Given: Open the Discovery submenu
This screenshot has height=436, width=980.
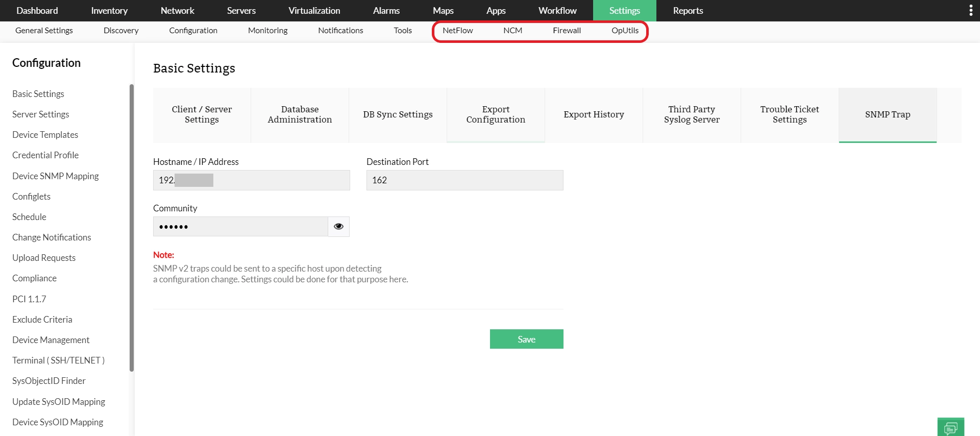Looking at the screenshot, I should (121, 31).
